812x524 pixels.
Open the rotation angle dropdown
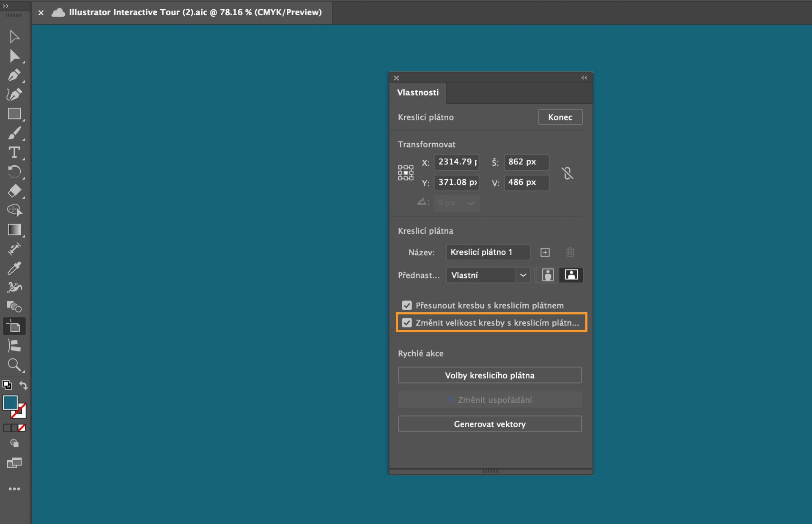tap(471, 203)
